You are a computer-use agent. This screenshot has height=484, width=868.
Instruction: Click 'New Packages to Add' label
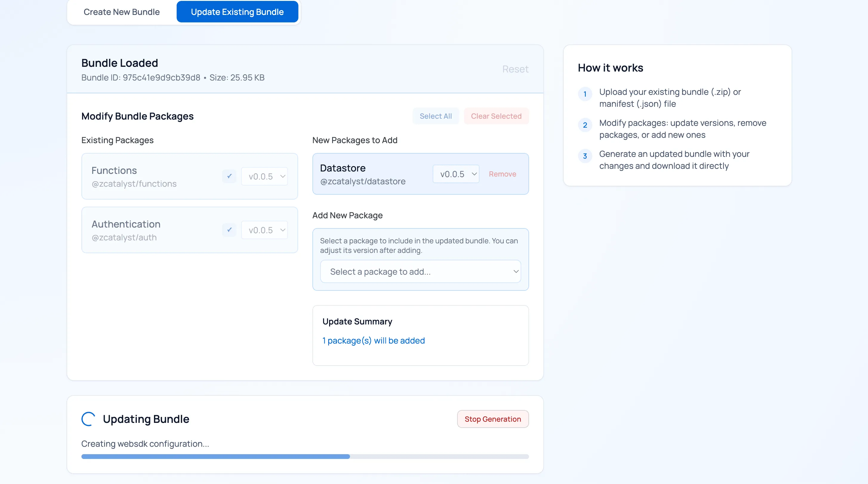coord(355,140)
